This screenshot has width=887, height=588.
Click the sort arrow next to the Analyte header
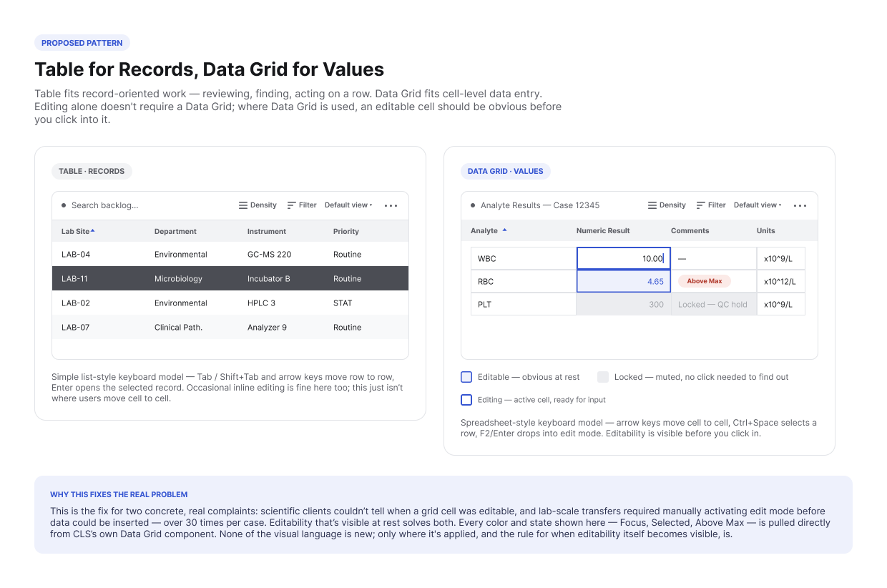pyautogui.click(x=504, y=230)
